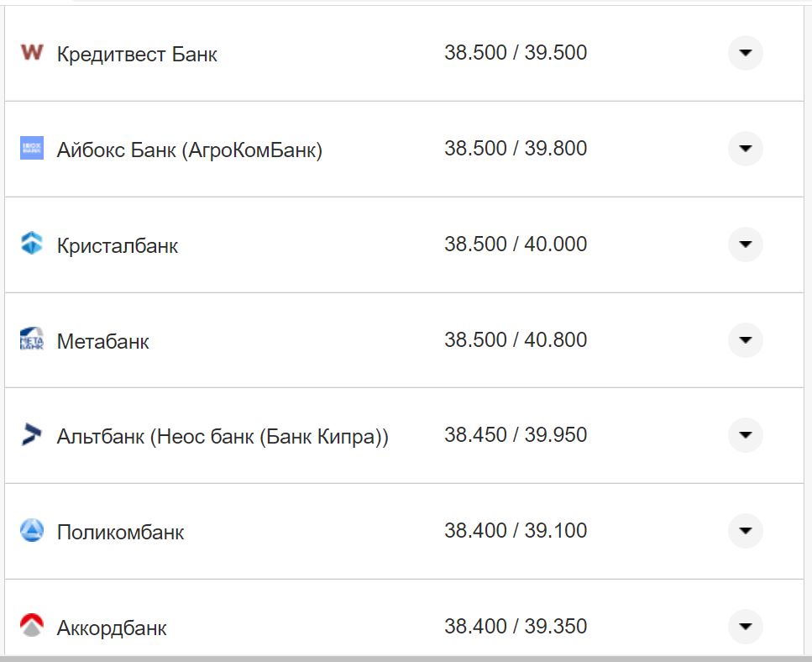Click the Аккордбанк logo icon
Image resolution: width=812 pixels, height=662 pixels.
(31, 626)
